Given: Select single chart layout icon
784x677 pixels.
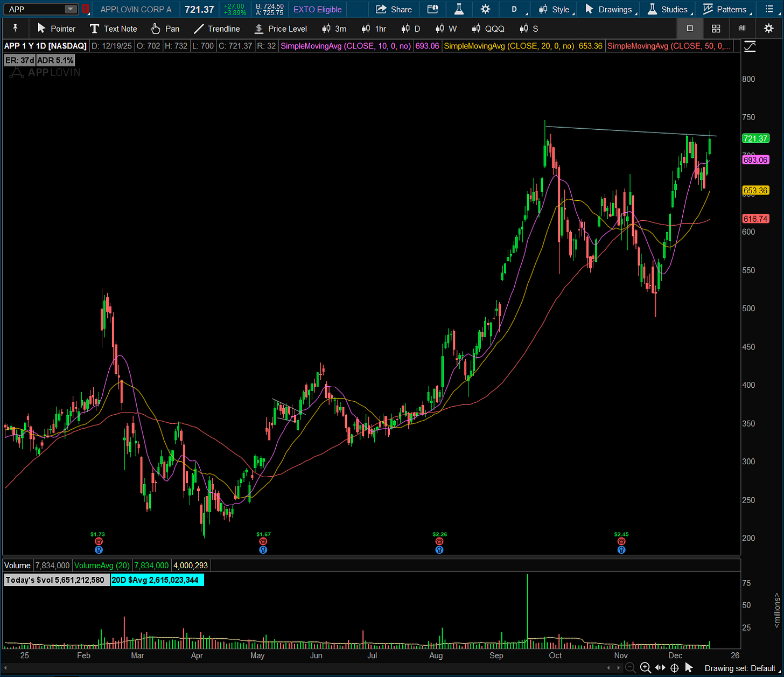Looking at the screenshot, I should [690, 29].
